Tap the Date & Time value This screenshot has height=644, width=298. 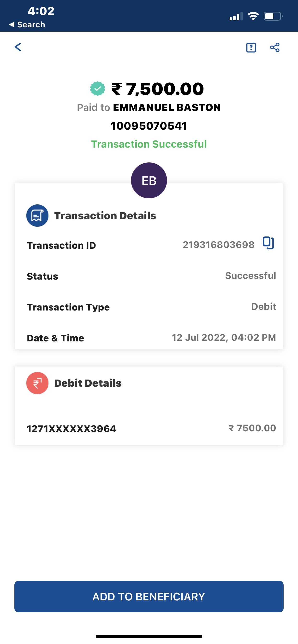[x=224, y=338]
